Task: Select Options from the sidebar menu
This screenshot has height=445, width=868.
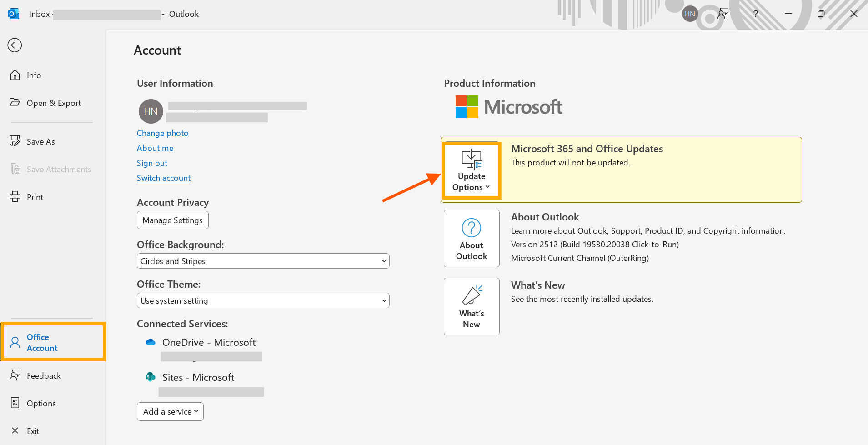Action: point(41,403)
